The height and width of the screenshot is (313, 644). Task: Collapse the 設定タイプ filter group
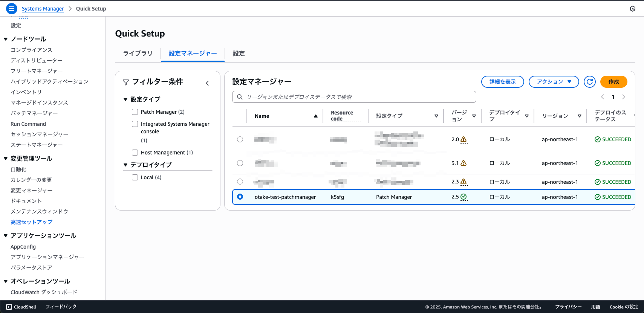click(125, 99)
